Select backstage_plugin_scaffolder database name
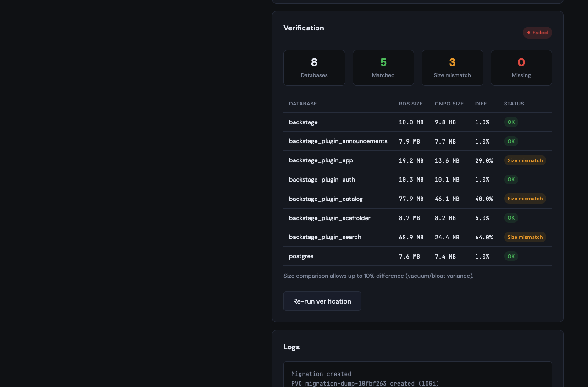The height and width of the screenshot is (387, 588). 330,218
